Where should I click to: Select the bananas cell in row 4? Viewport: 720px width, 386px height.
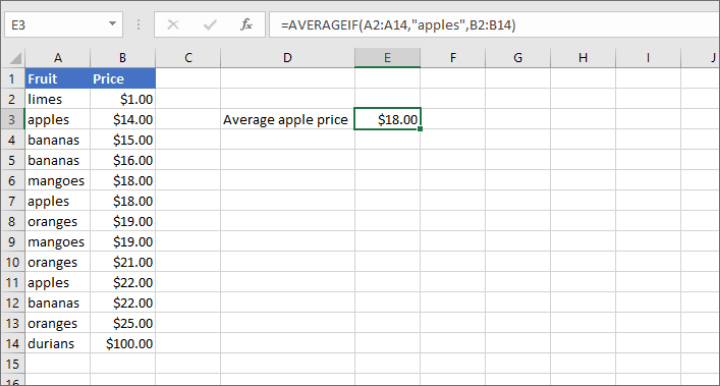click(58, 140)
